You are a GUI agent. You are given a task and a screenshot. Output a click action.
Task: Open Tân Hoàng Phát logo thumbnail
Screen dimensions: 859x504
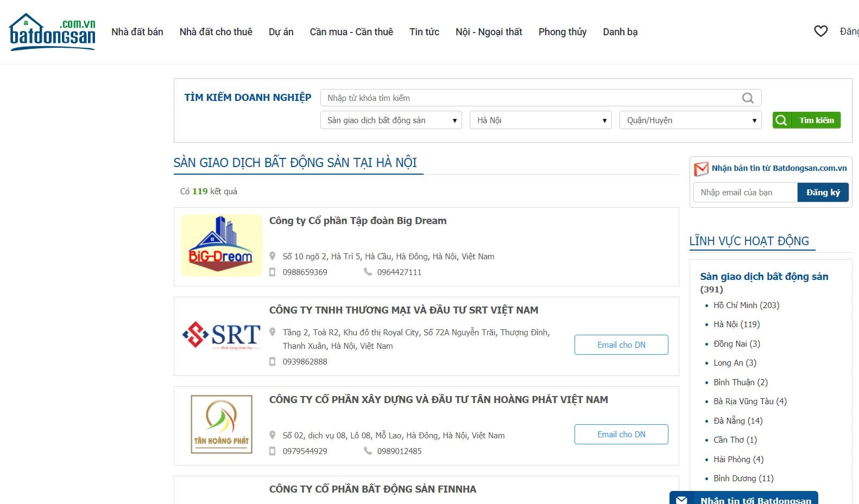222,424
